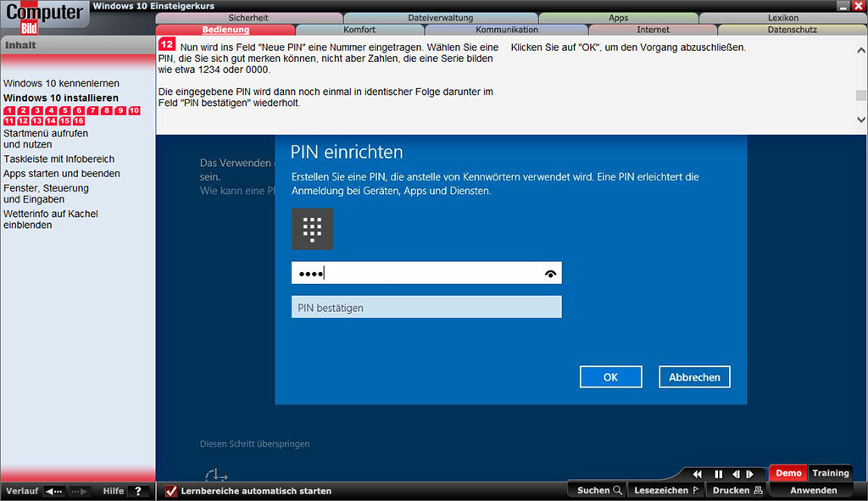868x501 pixels.
Task: Jump to lesson step 6
Action: 79,110
